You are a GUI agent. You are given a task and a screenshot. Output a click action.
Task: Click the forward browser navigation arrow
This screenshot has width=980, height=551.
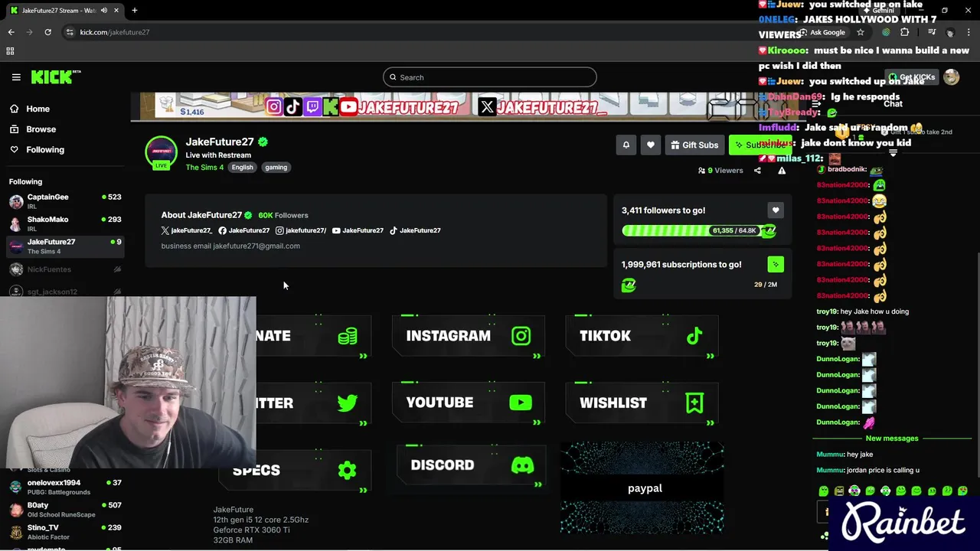[x=29, y=32]
